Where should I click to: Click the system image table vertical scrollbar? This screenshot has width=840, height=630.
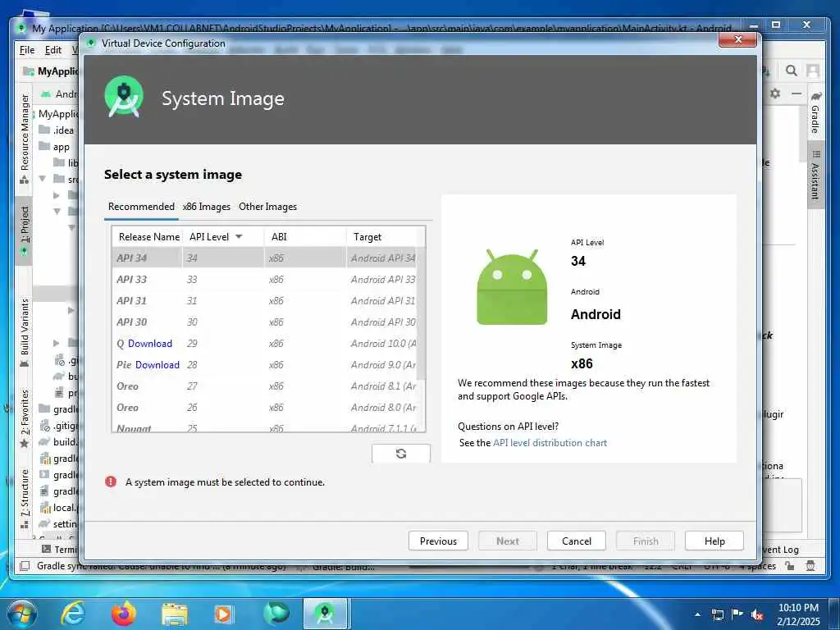click(x=421, y=313)
